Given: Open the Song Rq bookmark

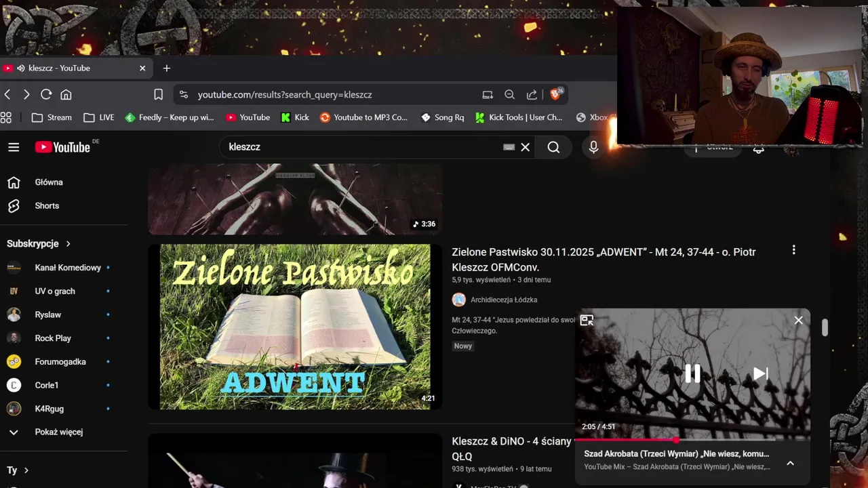Looking at the screenshot, I should (x=442, y=117).
